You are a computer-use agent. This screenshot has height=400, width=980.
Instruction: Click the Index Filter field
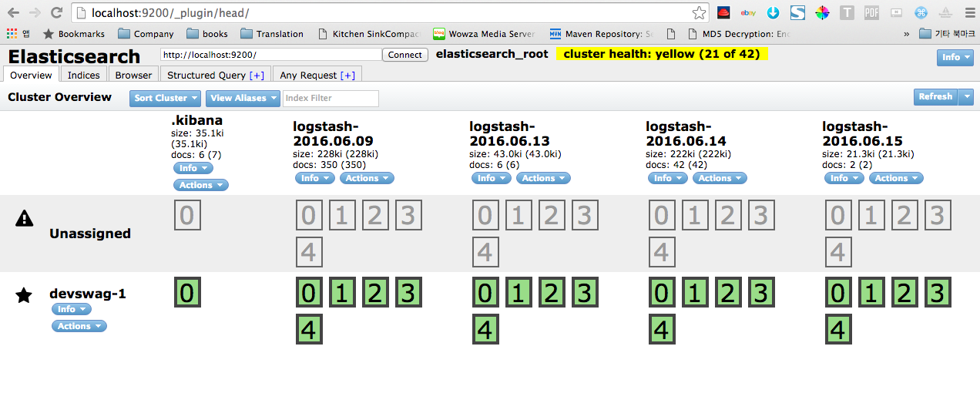[x=331, y=98]
